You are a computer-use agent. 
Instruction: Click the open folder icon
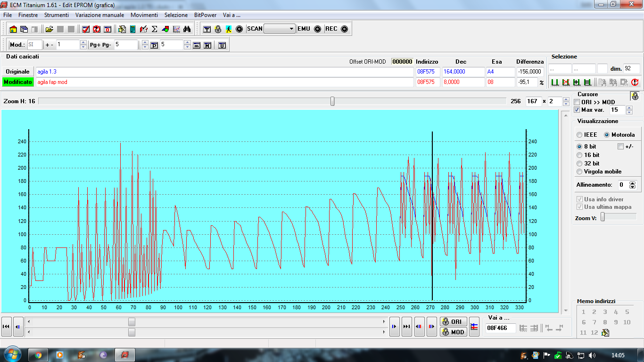[49, 29]
